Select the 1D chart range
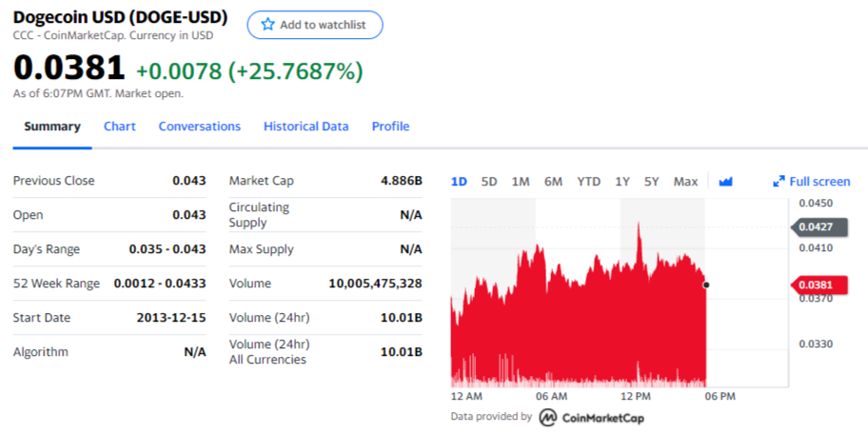Image resolution: width=868 pixels, height=433 pixels. pyautogui.click(x=459, y=182)
